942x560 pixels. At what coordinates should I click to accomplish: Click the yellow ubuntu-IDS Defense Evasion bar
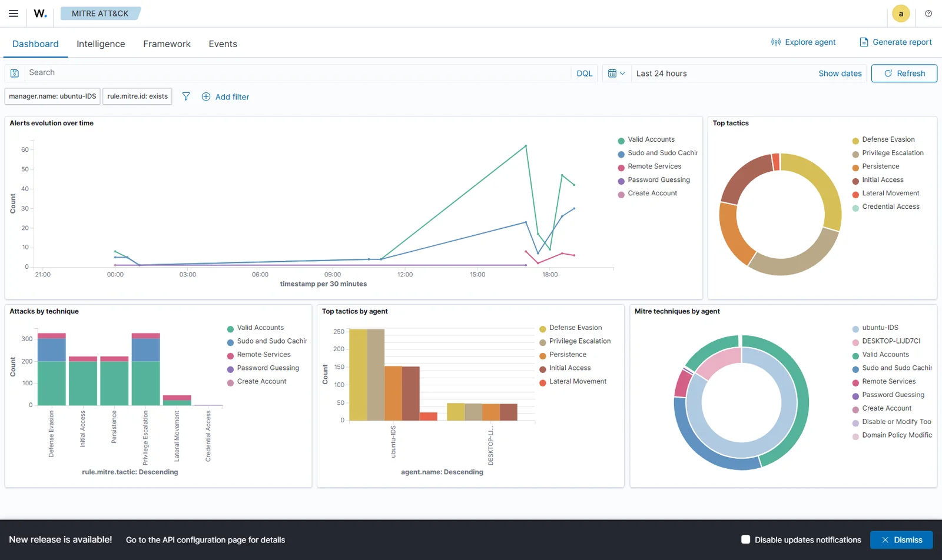pyautogui.click(x=358, y=375)
